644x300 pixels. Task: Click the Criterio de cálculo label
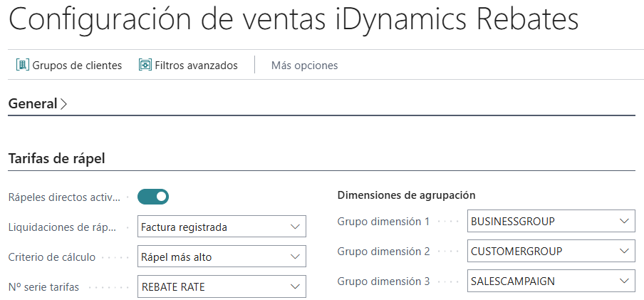tap(52, 257)
